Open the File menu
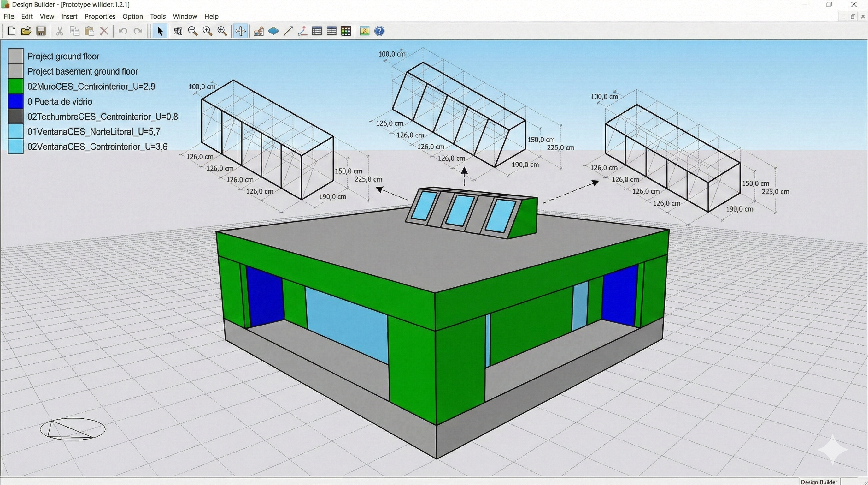 click(9, 16)
